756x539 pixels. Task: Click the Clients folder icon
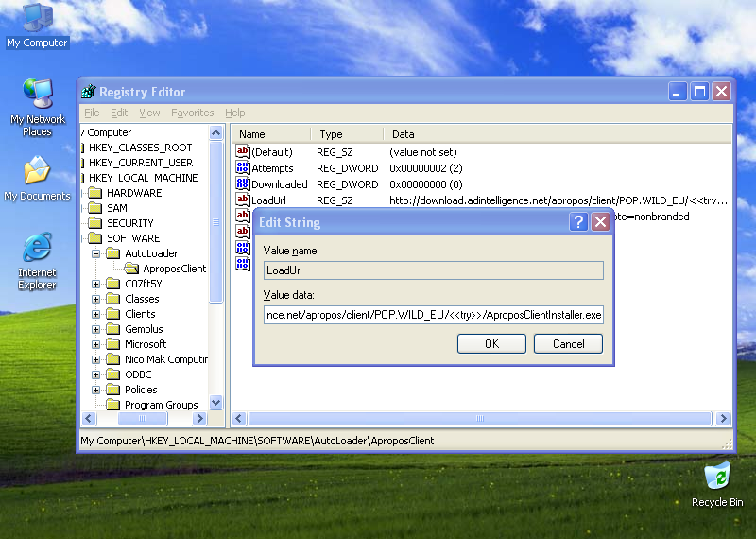pos(112,314)
